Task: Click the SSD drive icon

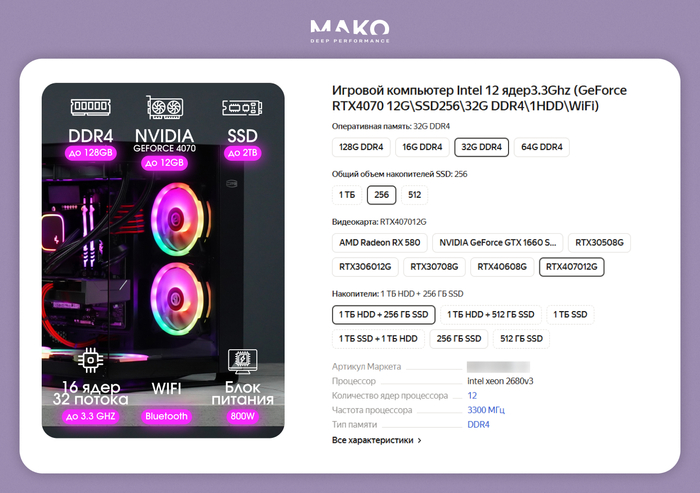Action: click(x=242, y=108)
